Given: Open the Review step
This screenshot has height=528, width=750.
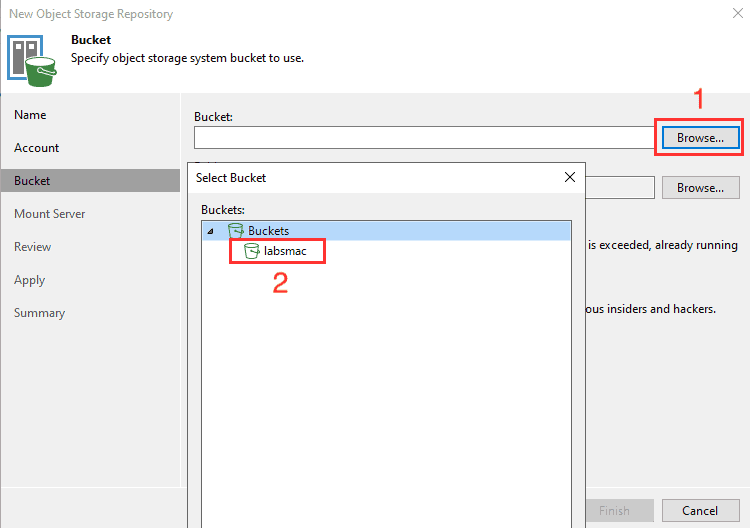Looking at the screenshot, I should click(x=33, y=247).
